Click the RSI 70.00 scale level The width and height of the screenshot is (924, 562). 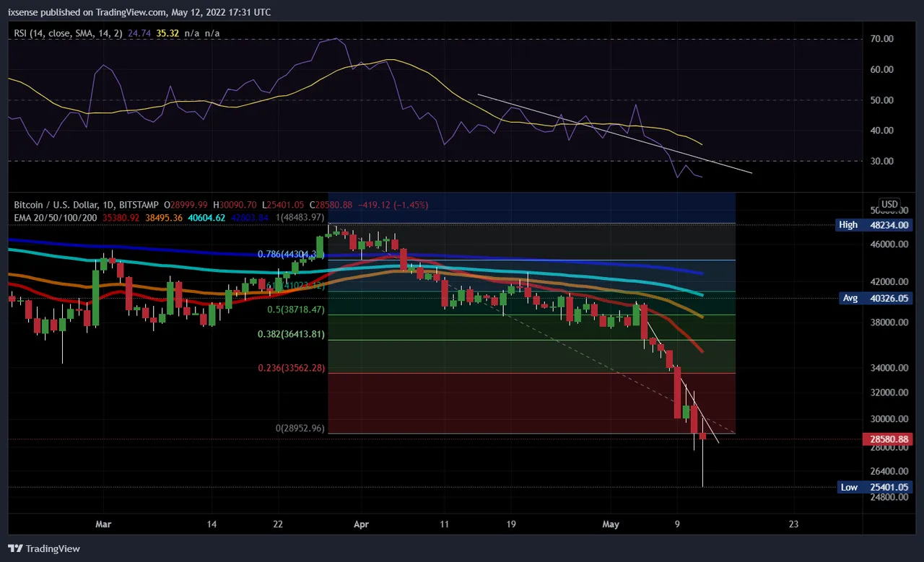(x=881, y=39)
